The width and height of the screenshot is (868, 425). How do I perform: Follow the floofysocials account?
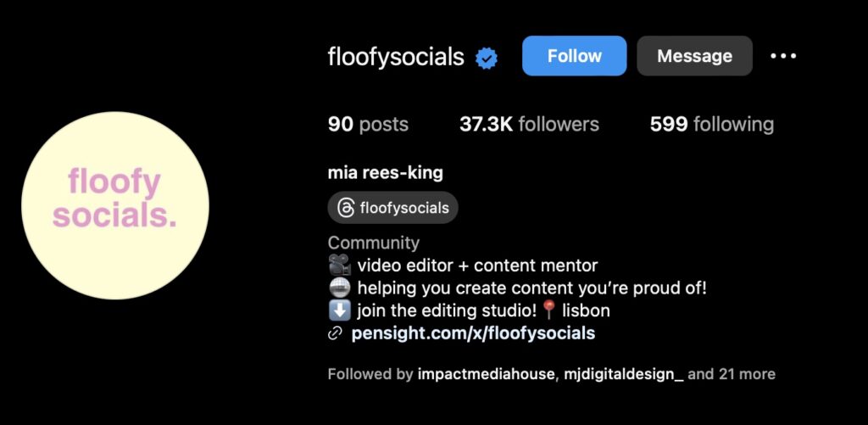[574, 55]
